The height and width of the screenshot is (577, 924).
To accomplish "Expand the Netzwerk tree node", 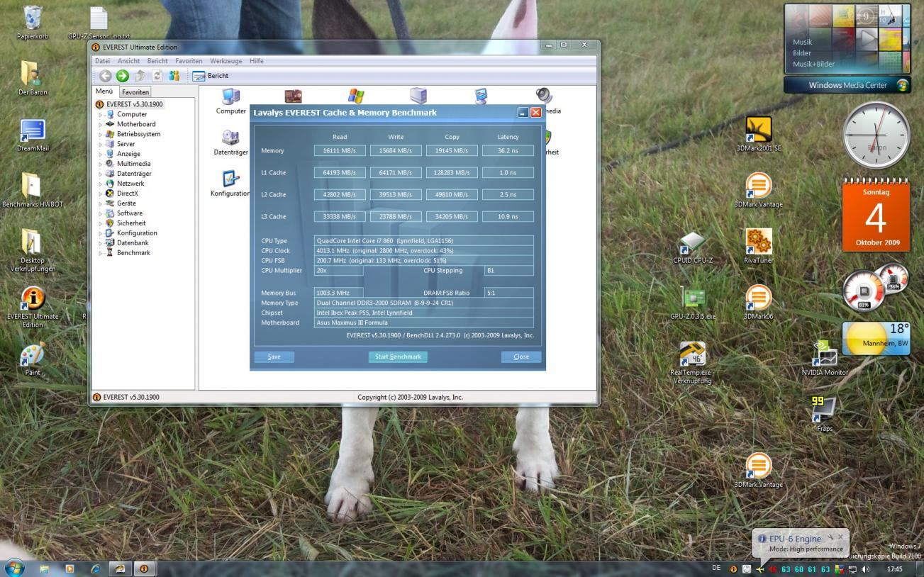I will click(x=101, y=184).
